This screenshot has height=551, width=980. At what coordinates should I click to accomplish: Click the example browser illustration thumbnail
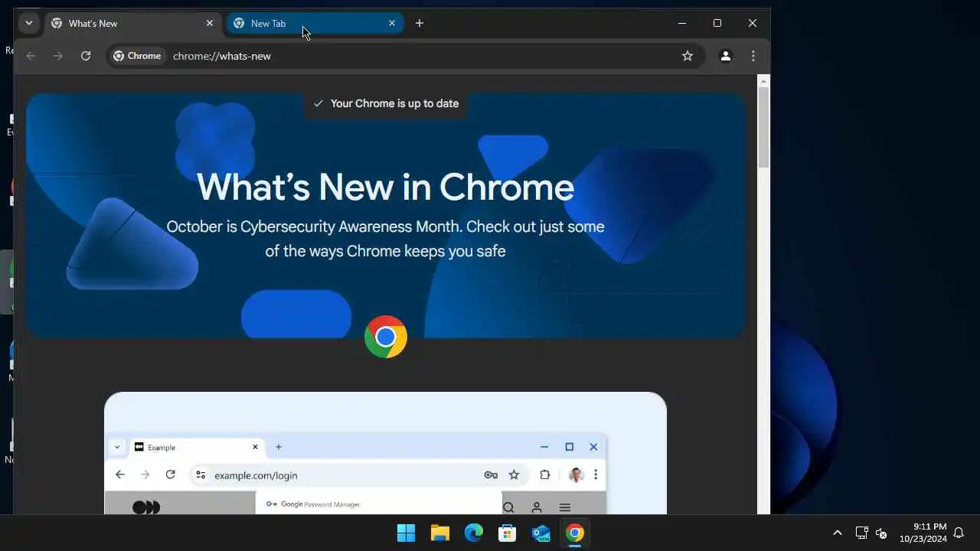pyautogui.click(x=385, y=453)
